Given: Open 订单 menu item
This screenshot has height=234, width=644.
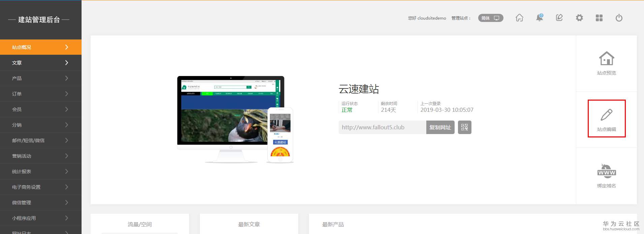Looking at the screenshot, I should pyautogui.click(x=41, y=94).
